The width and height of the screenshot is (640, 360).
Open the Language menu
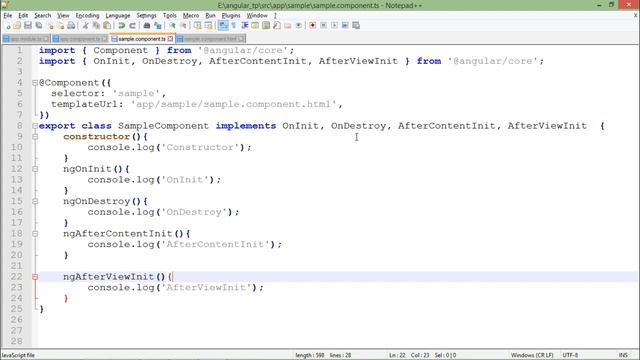118,16
